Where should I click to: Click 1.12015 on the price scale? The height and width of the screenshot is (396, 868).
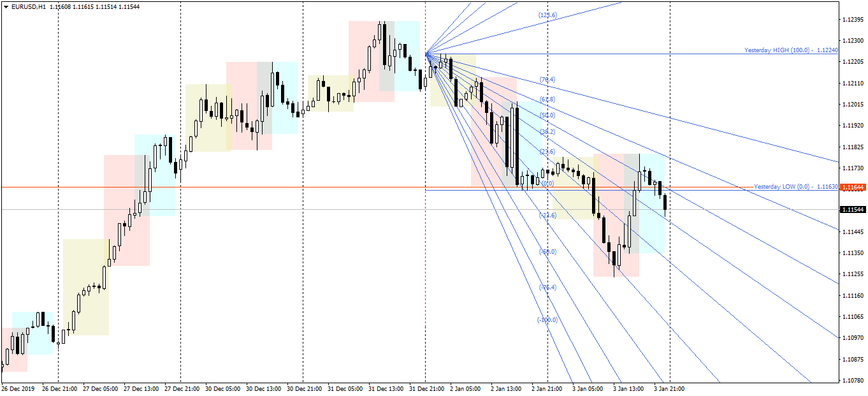[852, 105]
